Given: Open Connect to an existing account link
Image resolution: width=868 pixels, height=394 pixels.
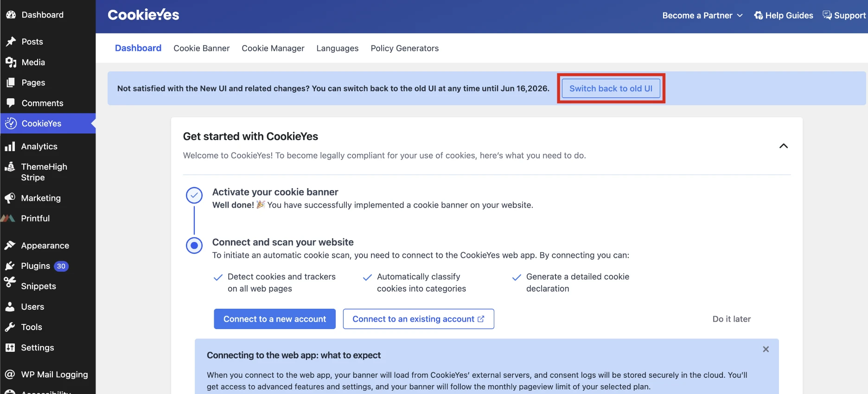Looking at the screenshot, I should [x=418, y=319].
